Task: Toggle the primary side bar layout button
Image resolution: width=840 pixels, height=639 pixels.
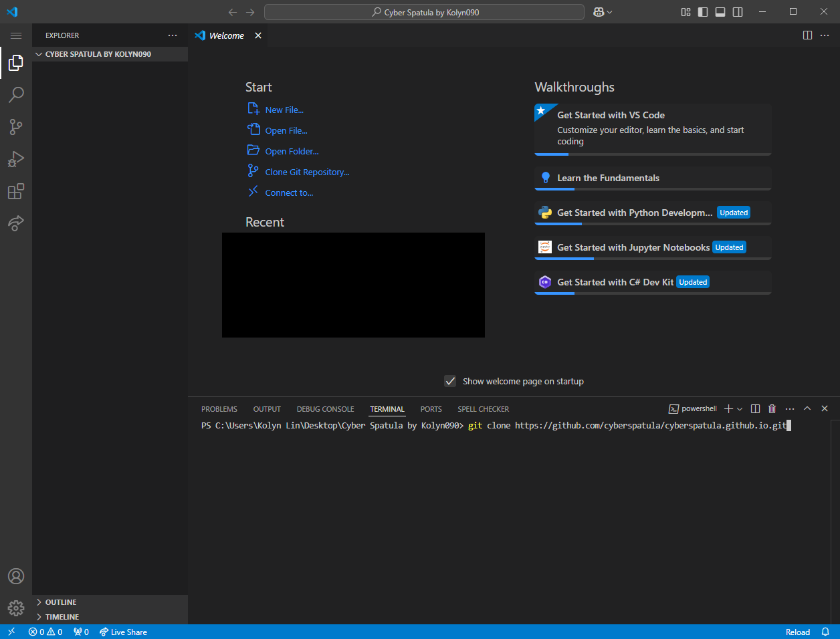Action: 703,12
